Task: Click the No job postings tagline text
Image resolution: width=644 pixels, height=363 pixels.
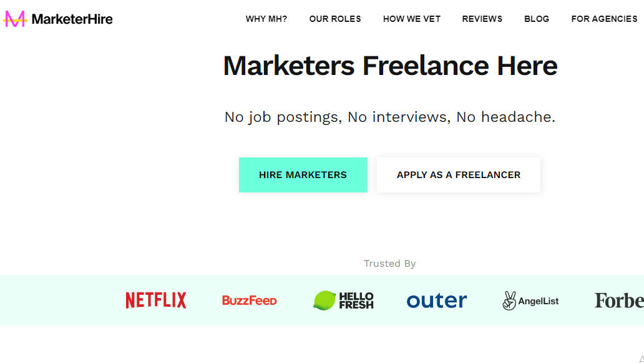Action: click(x=390, y=117)
